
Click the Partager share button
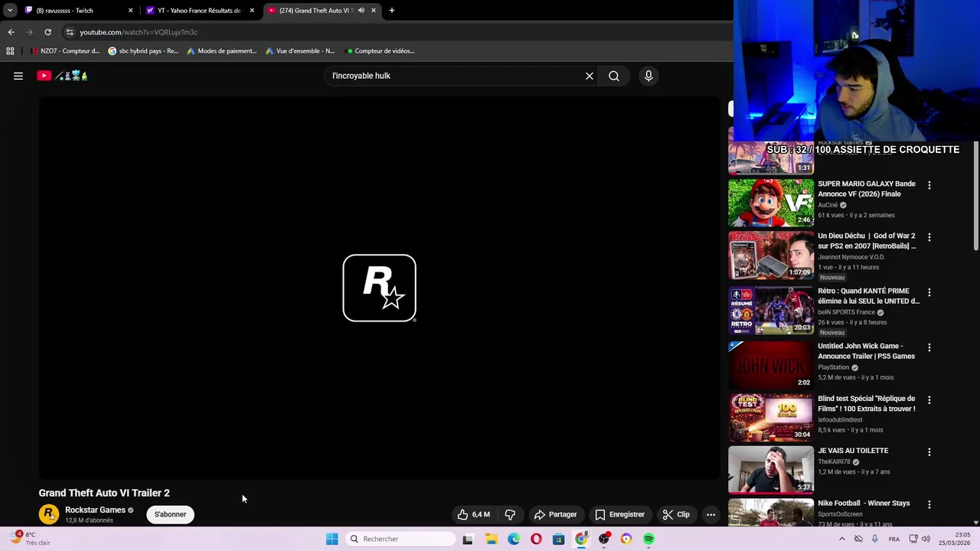point(555,514)
